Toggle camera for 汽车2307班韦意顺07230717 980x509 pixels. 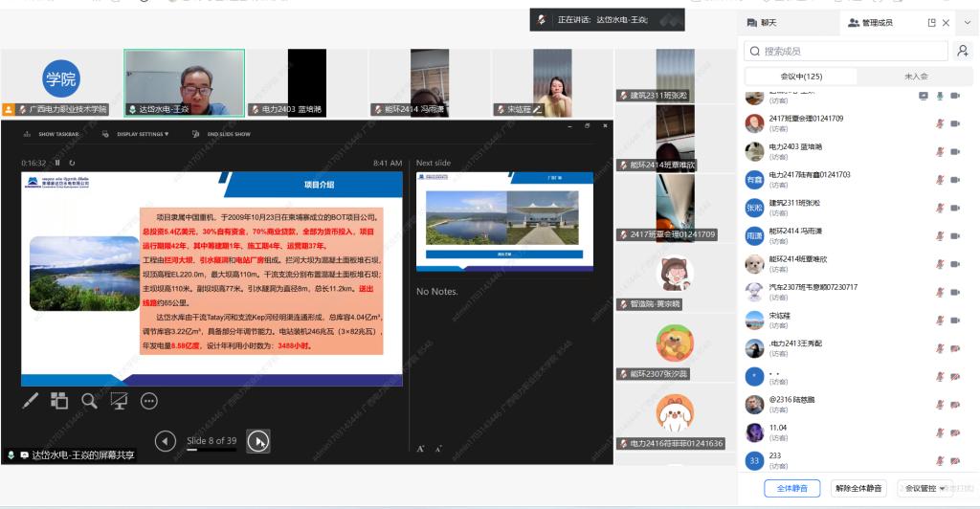(x=955, y=292)
